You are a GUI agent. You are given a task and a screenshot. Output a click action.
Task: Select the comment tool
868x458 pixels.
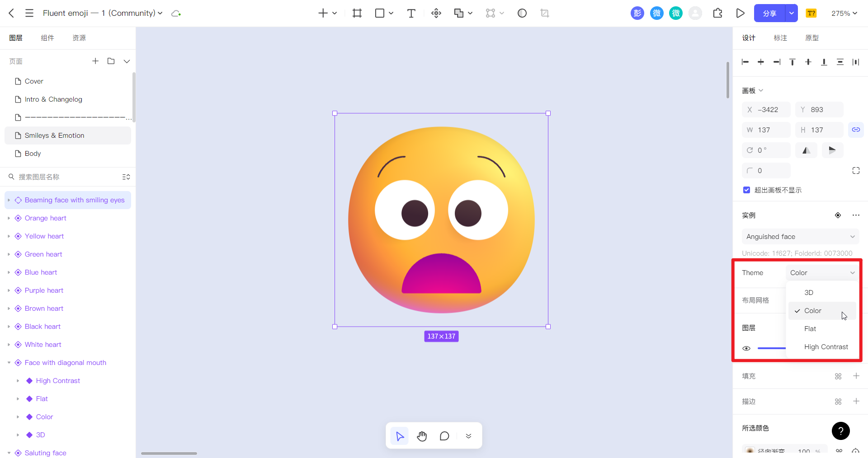444,436
